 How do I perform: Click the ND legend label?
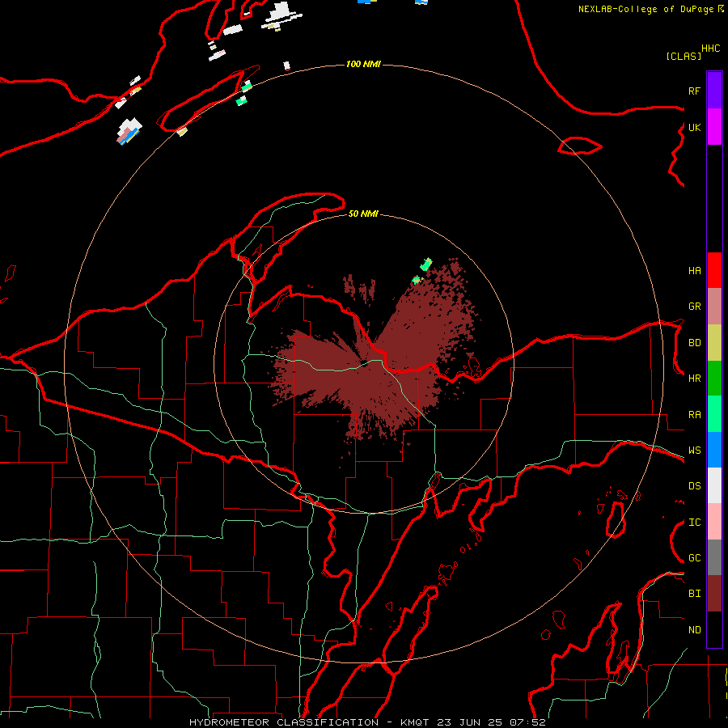tap(694, 630)
